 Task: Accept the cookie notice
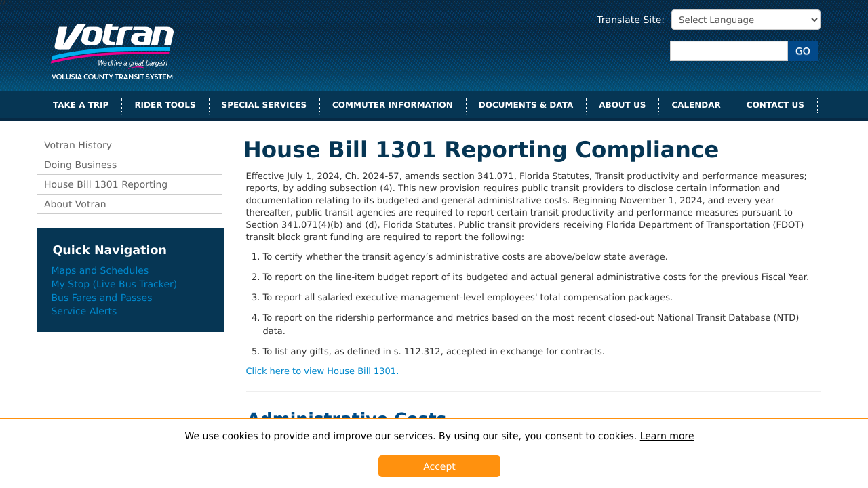439,466
